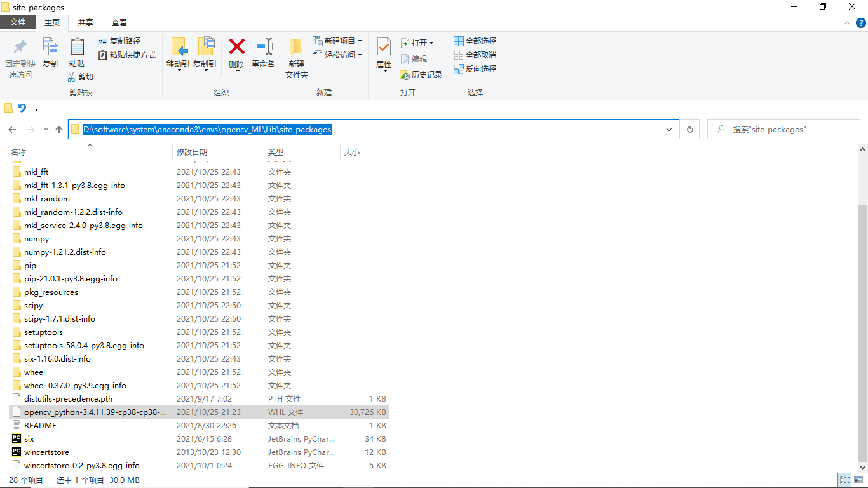Open the 文件 (File) menu

pos(18,21)
